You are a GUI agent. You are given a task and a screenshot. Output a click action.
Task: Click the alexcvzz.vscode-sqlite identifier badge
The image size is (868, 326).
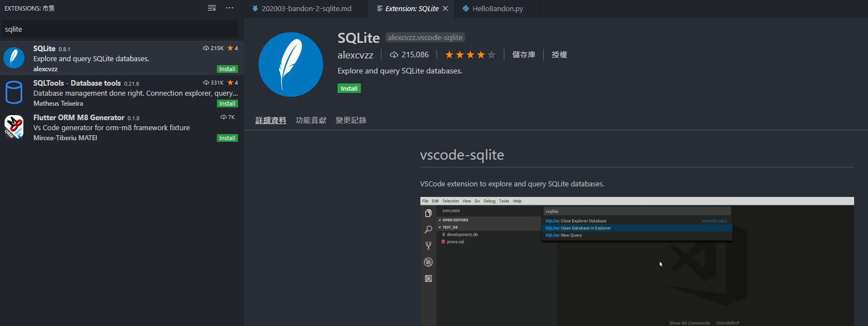click(x=425, y=37)
